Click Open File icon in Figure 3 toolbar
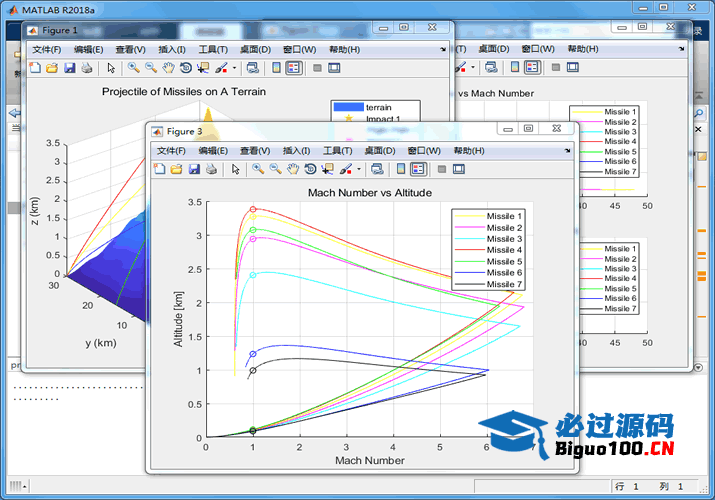The width and height of the screenshot is (715, 500). point(176,169)
